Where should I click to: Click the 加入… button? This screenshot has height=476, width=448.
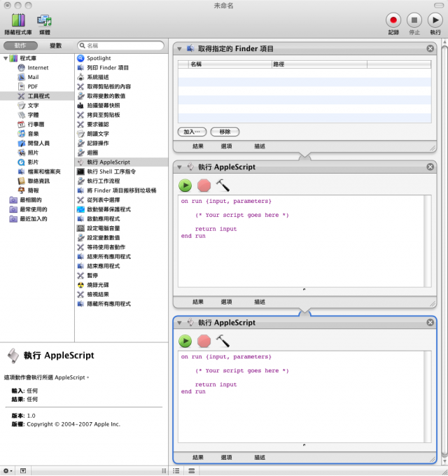point(192,132)
